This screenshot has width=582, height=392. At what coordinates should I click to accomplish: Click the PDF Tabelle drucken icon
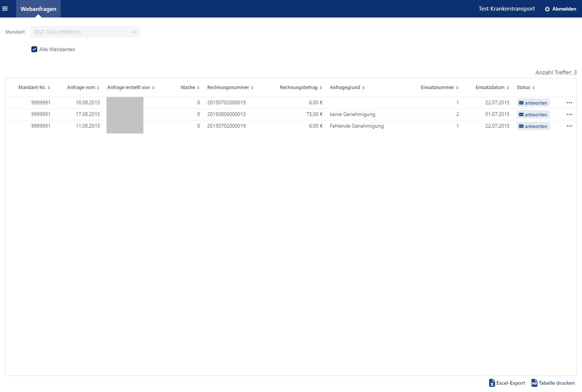click(534, 383)
